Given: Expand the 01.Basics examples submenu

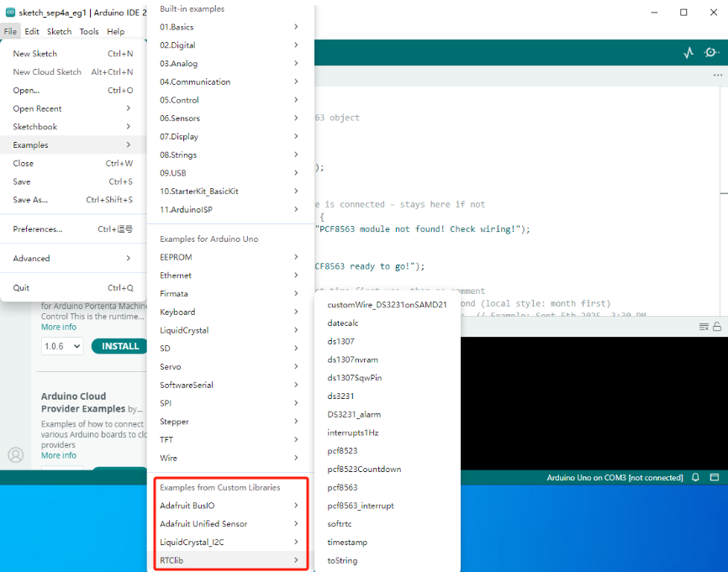Looking at the screenshot, I should (227, 27).
